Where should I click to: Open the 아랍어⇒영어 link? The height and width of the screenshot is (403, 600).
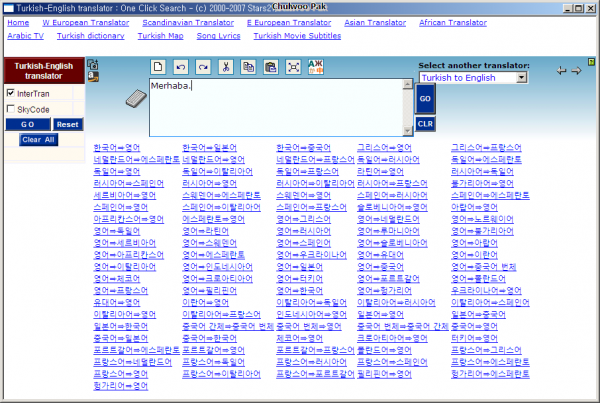(x=474, y=207)
